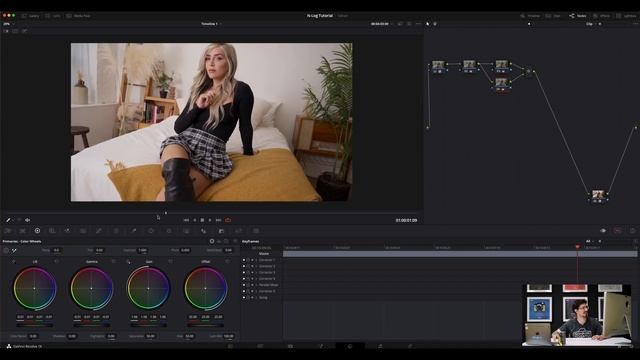Pick black point beside the Lift label
This screenshot has width=640, height=360.
[14, 262]
